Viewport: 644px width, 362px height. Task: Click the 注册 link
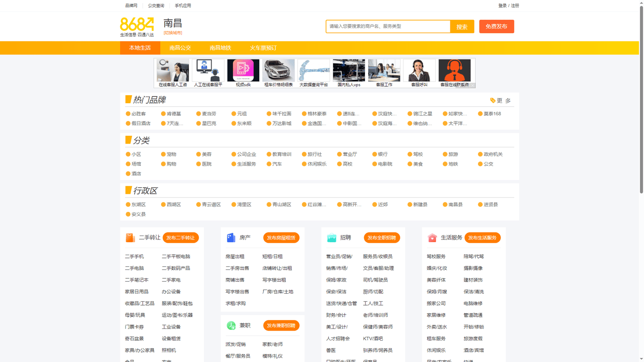click(515, 6)
